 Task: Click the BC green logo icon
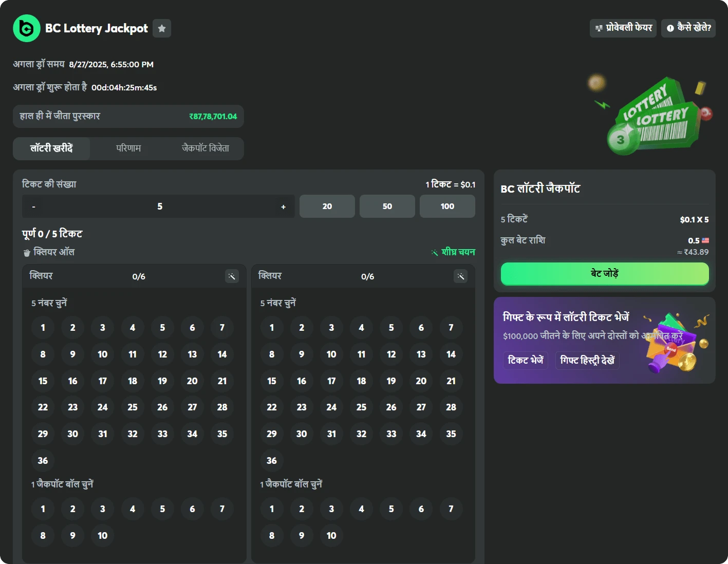26,28
